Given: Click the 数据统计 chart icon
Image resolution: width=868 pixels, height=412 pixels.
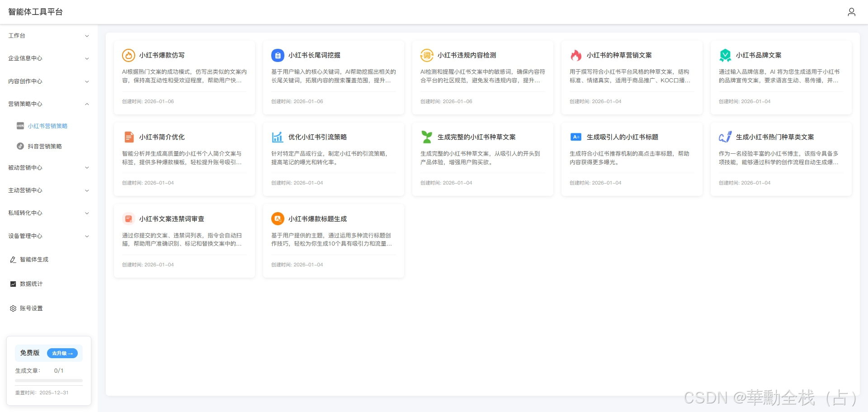Looking at the screenshot, I should [13, 284].
